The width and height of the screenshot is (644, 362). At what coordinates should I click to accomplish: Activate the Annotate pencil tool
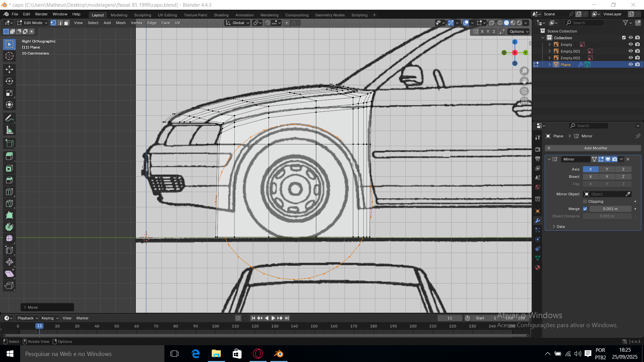pos(9,118)
